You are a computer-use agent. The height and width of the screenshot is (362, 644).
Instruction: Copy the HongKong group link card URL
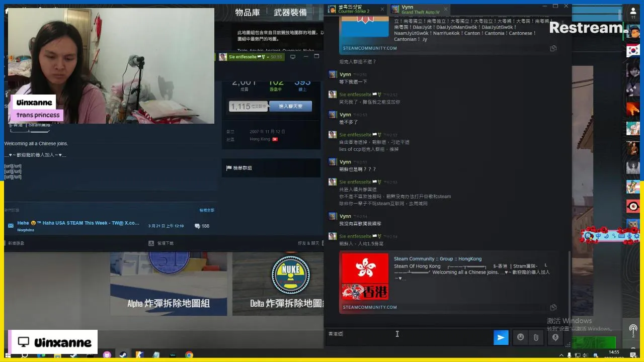click(x=553, y=307)
